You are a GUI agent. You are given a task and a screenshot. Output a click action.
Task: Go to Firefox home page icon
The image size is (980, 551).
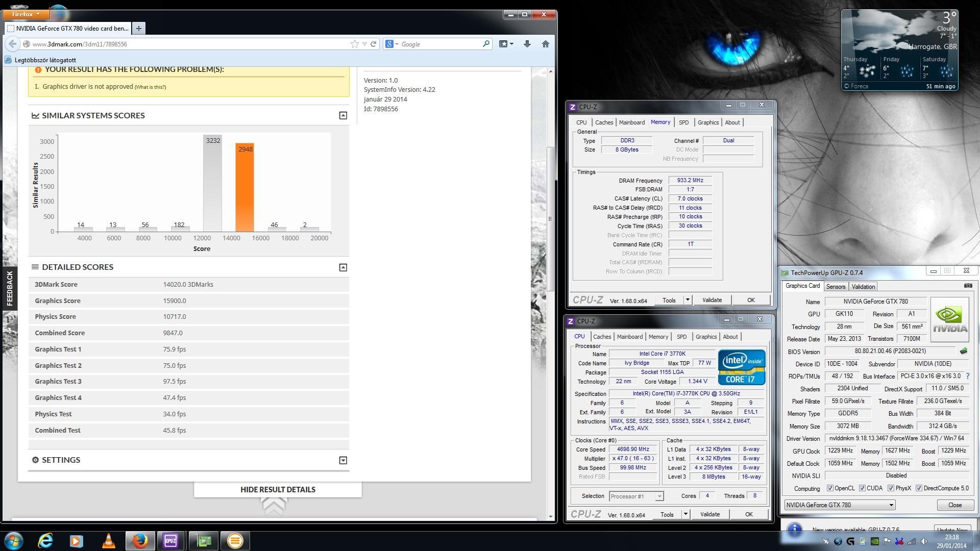click(x=545, y=44)
